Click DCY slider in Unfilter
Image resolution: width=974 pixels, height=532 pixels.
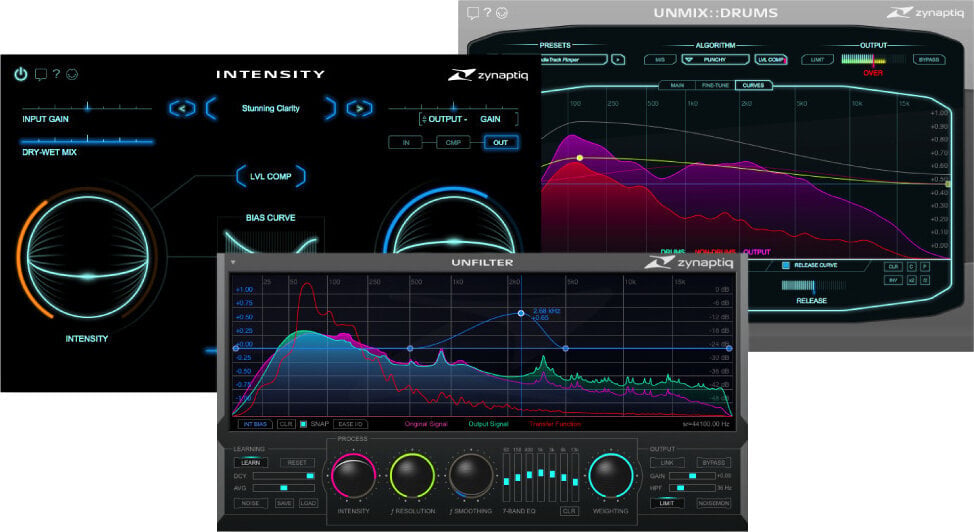tap(283, 476)
